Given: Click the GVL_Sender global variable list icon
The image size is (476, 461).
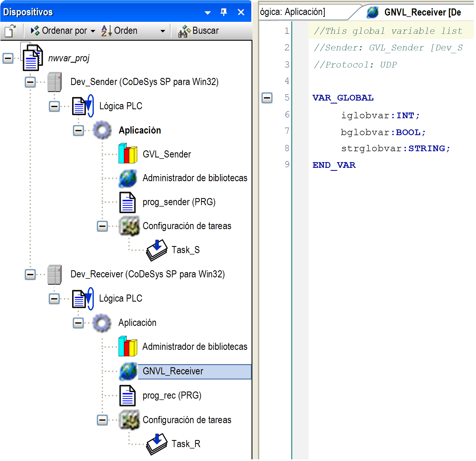Looking at the screenshot, I should [128, 154].
